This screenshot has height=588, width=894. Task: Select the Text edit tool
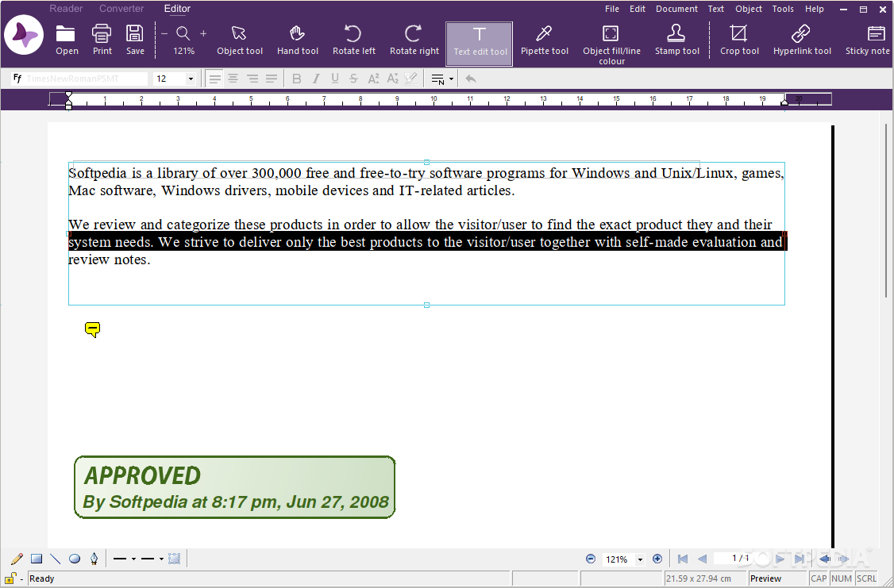(x=480, y=44)
